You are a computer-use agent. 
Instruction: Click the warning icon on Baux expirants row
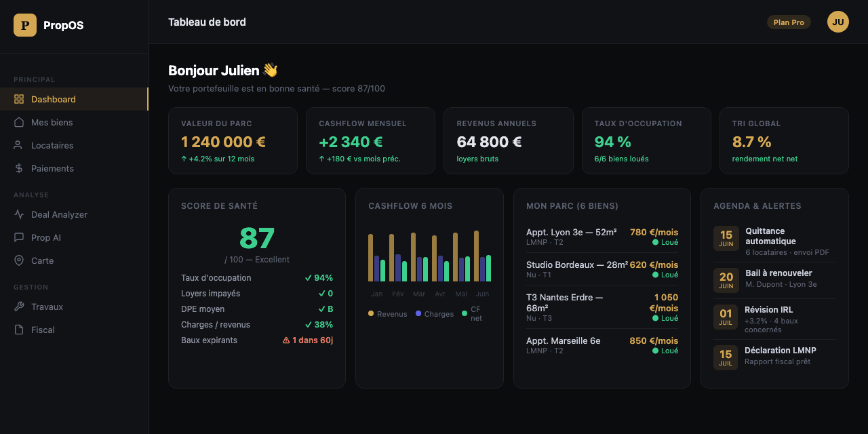[286, 340]
